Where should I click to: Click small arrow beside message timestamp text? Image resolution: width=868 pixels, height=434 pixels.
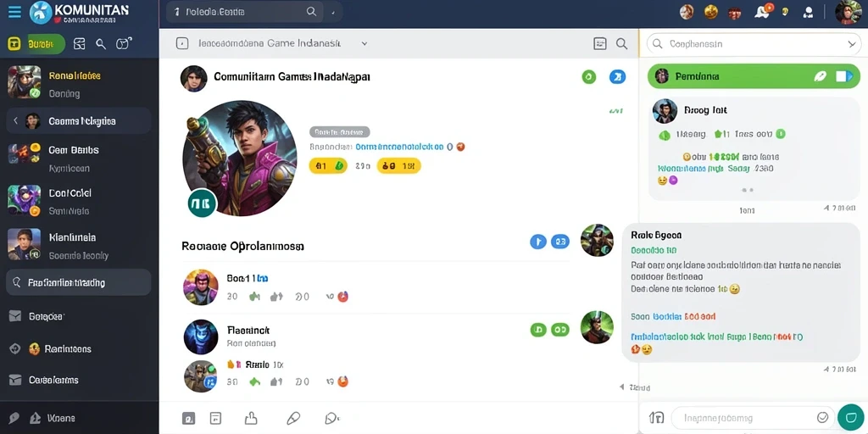621,387
